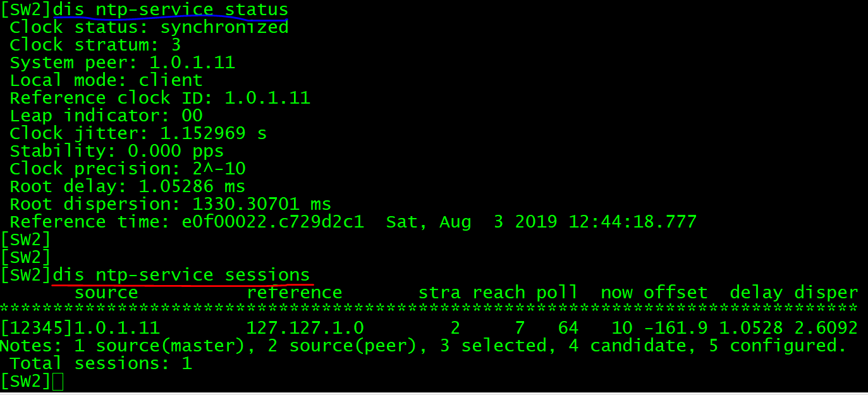Screen dimensions: 868x395
Task: Click the 'reference' column header
Action: click(x=294, y=293)
